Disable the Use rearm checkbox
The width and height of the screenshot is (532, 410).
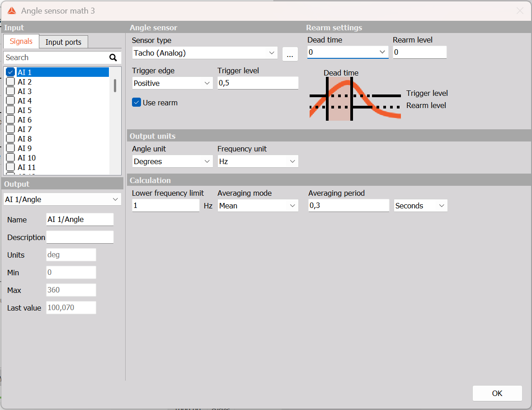pyautogui.click(x=137, y=103)
